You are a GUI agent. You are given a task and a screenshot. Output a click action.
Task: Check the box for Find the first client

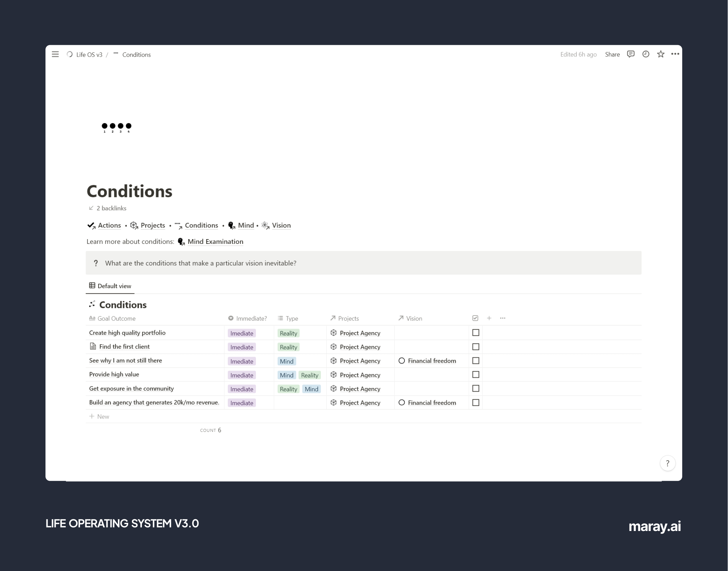point(475,347)
